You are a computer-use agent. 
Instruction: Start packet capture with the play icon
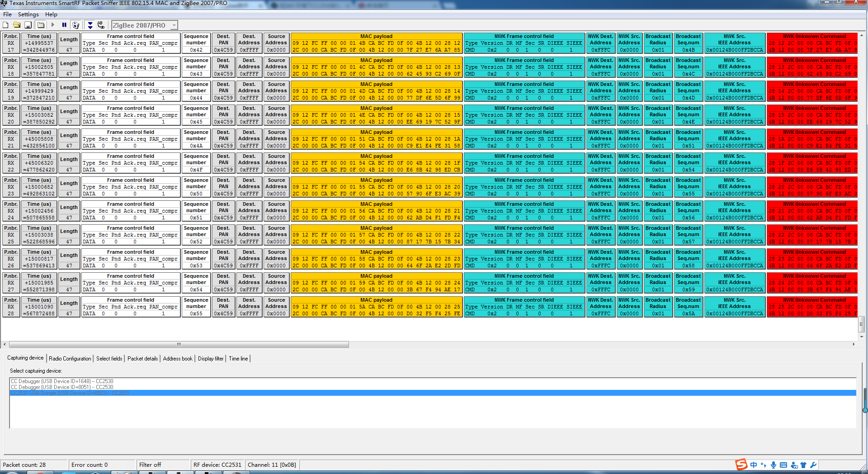[x=53, y=25]
